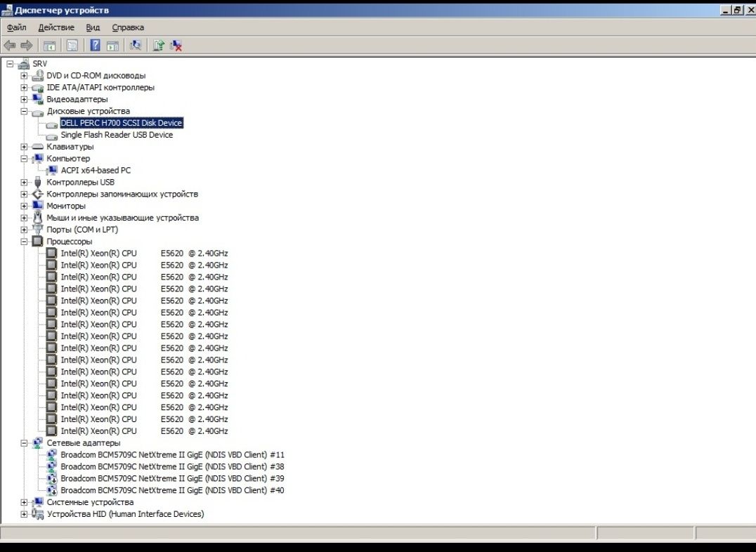
Task: Click the Forward arrow toolbar icon
Action: click(x=27, y=46)
